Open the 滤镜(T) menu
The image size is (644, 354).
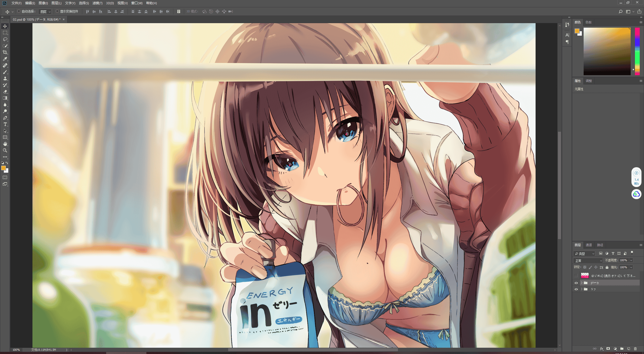click(97, 3)
